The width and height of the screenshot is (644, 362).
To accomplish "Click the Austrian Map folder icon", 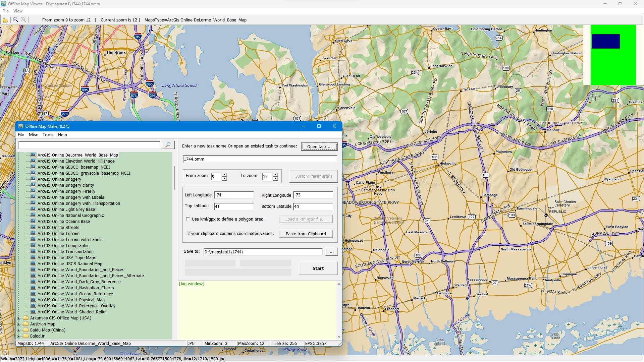I will 26,324.
